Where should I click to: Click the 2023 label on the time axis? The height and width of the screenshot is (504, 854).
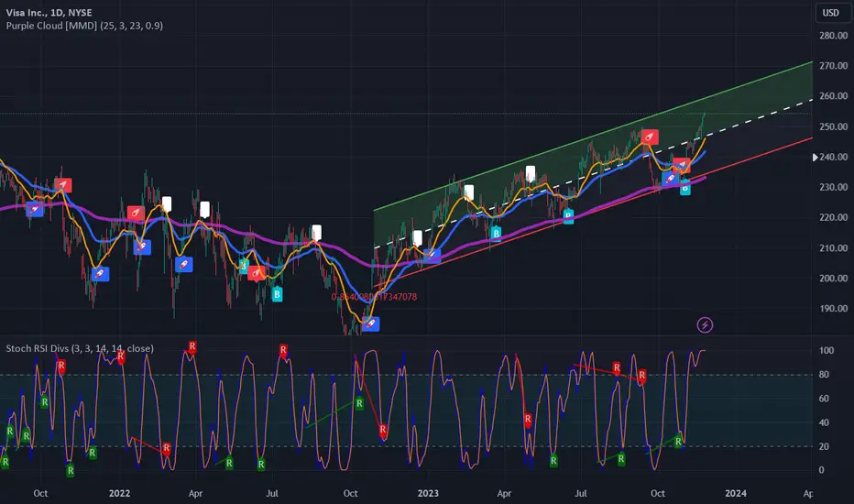click(428, 493)
